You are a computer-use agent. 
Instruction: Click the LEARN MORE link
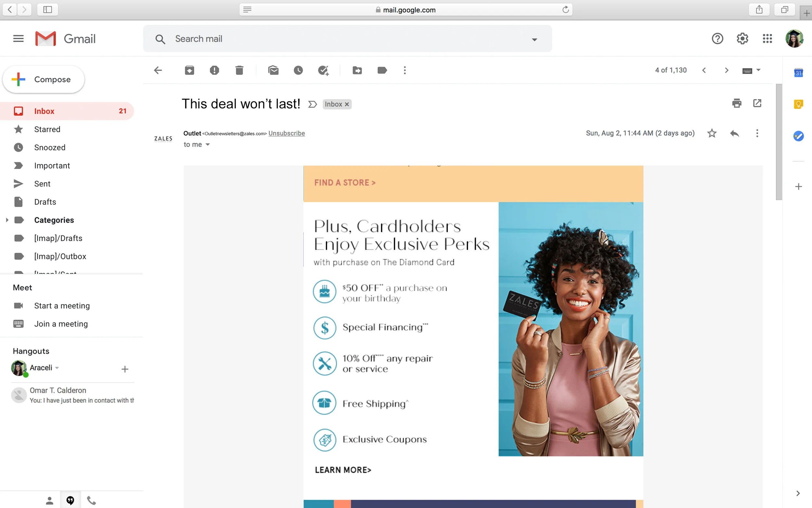(343, 470)
